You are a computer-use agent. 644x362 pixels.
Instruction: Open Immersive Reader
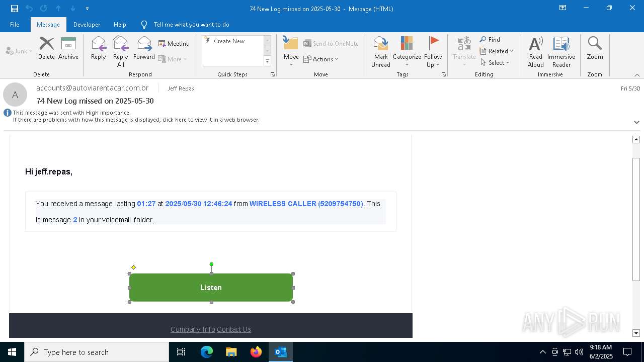(x=561, y=52)
